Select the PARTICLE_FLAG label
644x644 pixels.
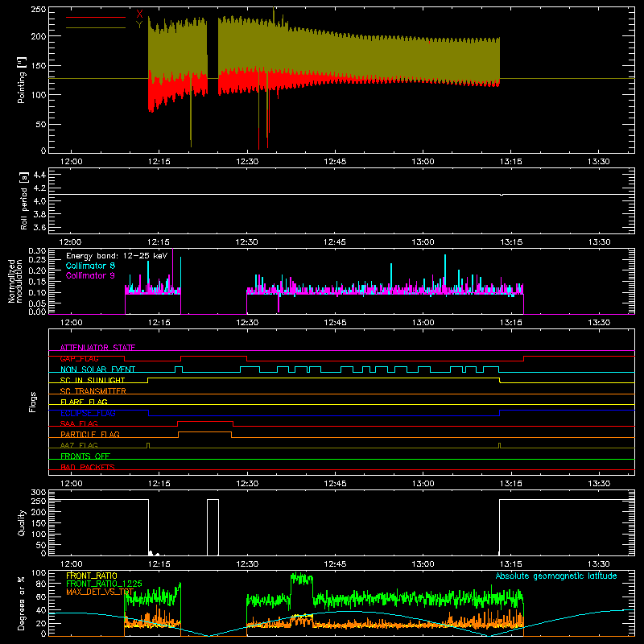(x=90, y=434)
